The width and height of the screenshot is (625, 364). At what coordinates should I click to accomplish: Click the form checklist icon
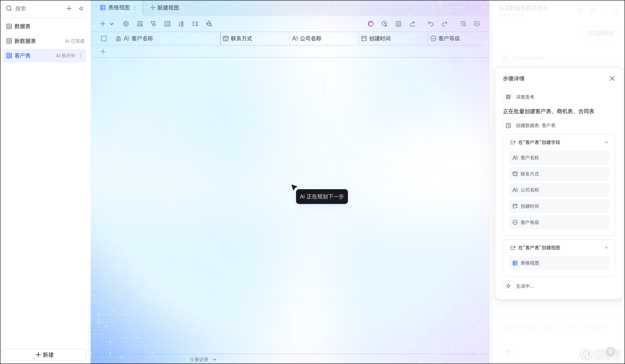pos(398,24)
